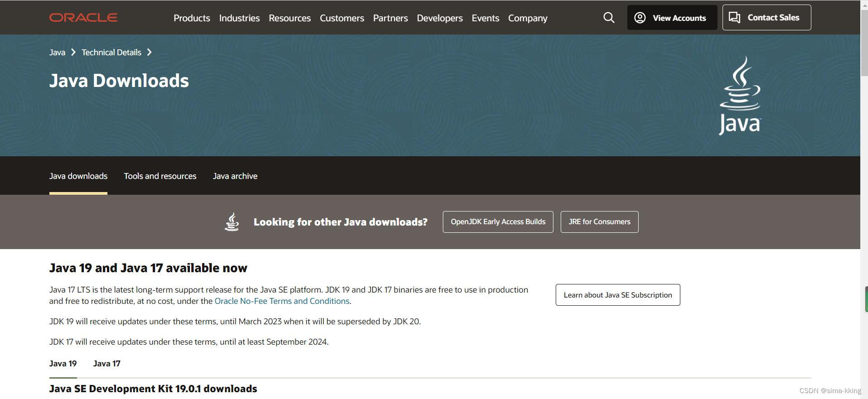868x399 pixels.
Task: Open the search magnifier icon
Action: (609, 18)
